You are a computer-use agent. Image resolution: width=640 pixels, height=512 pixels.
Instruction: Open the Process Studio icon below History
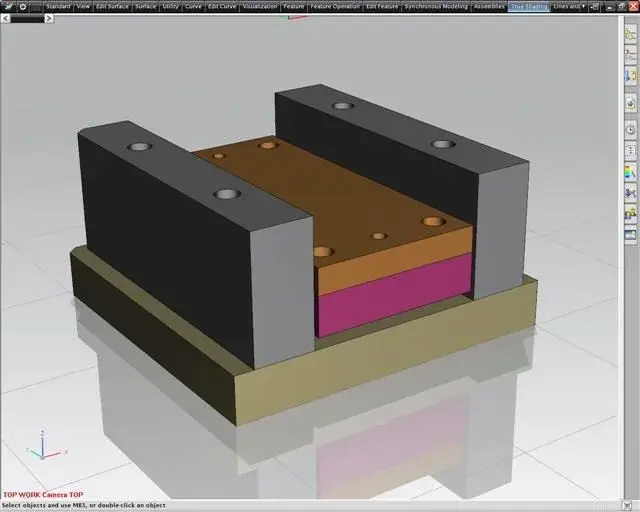(630, 151)
